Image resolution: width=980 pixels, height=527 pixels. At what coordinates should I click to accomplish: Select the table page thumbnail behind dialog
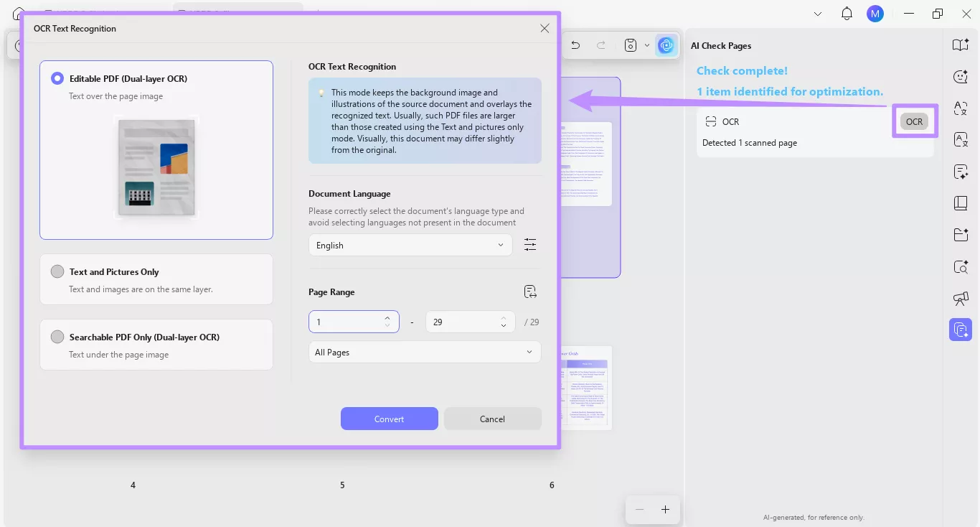(x=586, y=388)
